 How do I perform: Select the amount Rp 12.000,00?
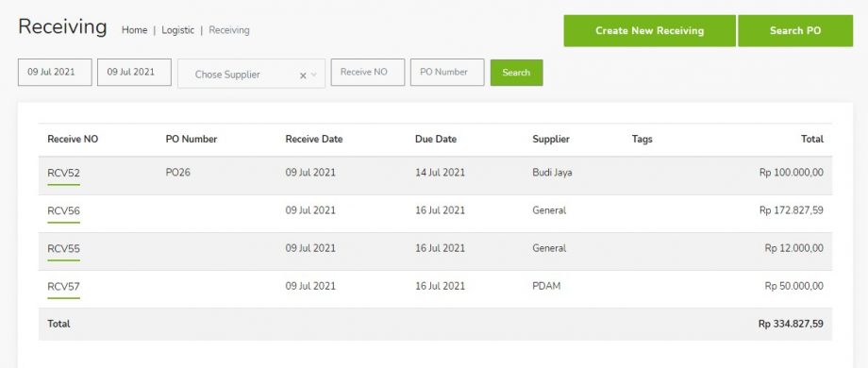pyautogui.click(x=794, y=248)
